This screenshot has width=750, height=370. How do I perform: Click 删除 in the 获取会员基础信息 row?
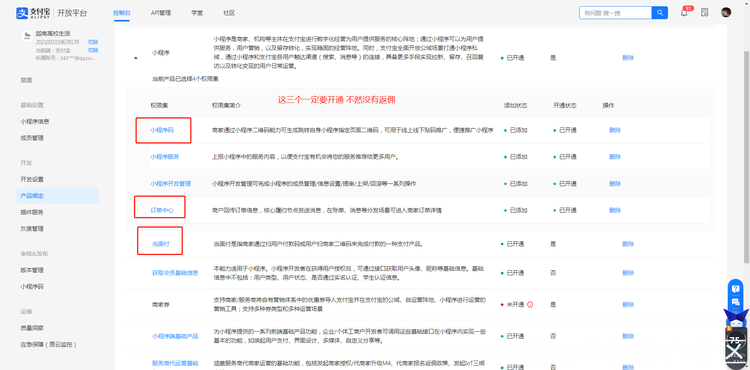pos(628,273)
